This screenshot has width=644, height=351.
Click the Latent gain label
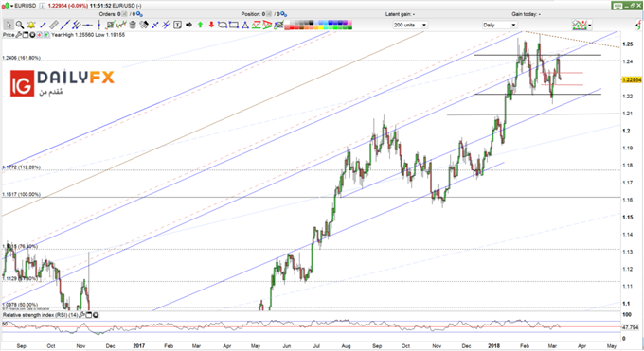point(400,14)
